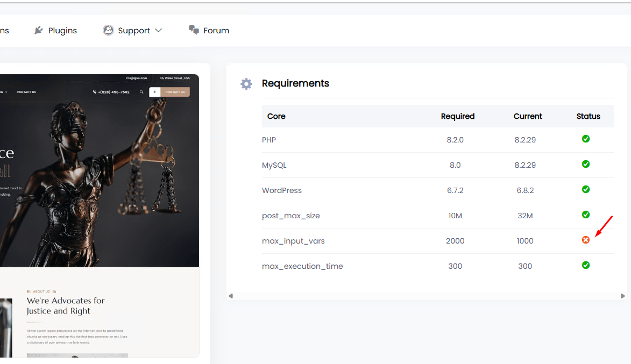Select the MySQL row label

pyautogui.click(x=274, y=165)
